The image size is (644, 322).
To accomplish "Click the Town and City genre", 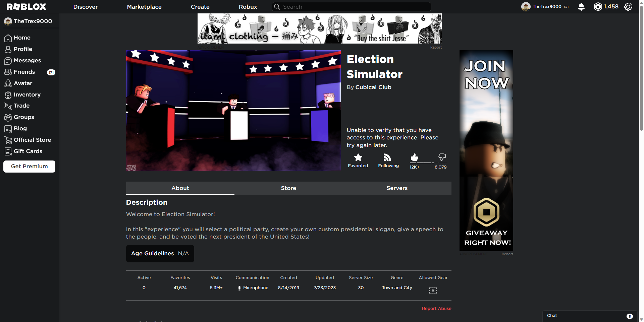I will coord(397,288).
